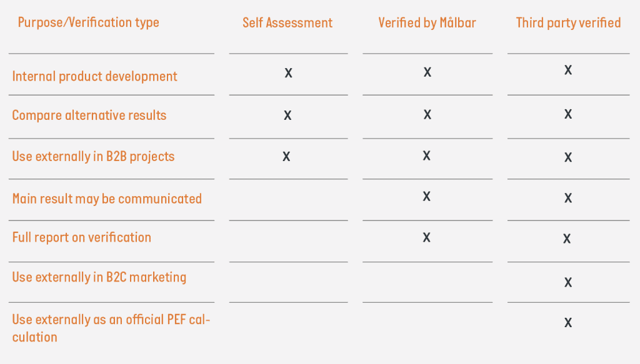Click Verified by Målbar X for Main result row
The width and height of the screenshot is (640, 364).
(426, 196)
